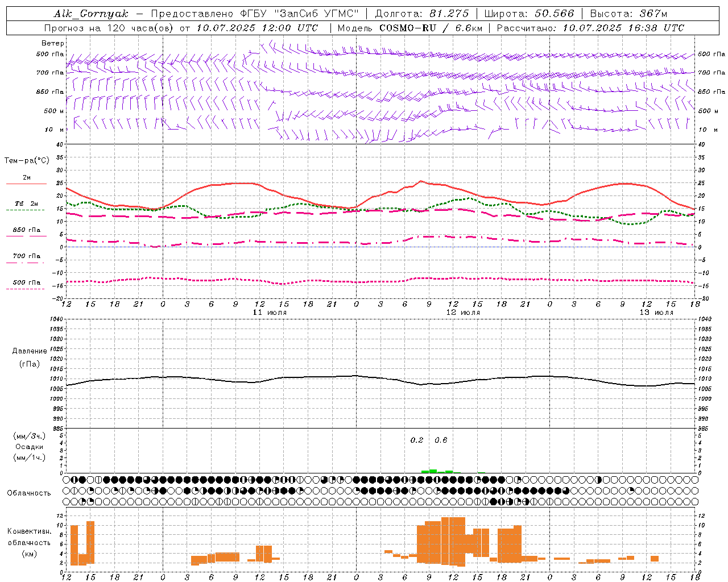
Task: Click the '(км)' unit label of convective cloudiness
Action: click(30, 554)
